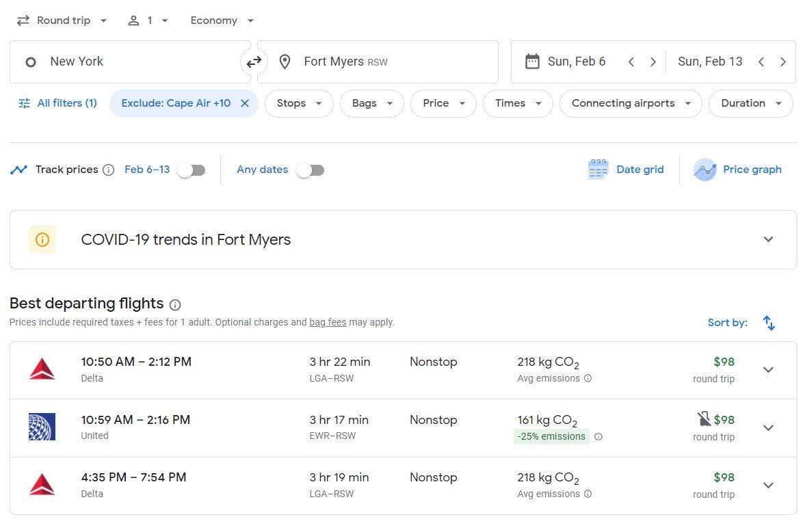Follow the bag fees link
This screenshot has height=532, width=805.
point(328,322)
